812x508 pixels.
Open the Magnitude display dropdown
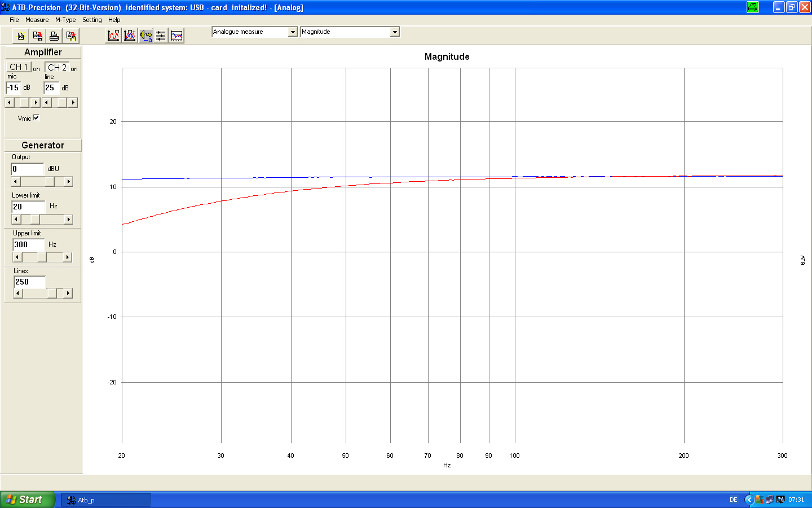[395, 32]
